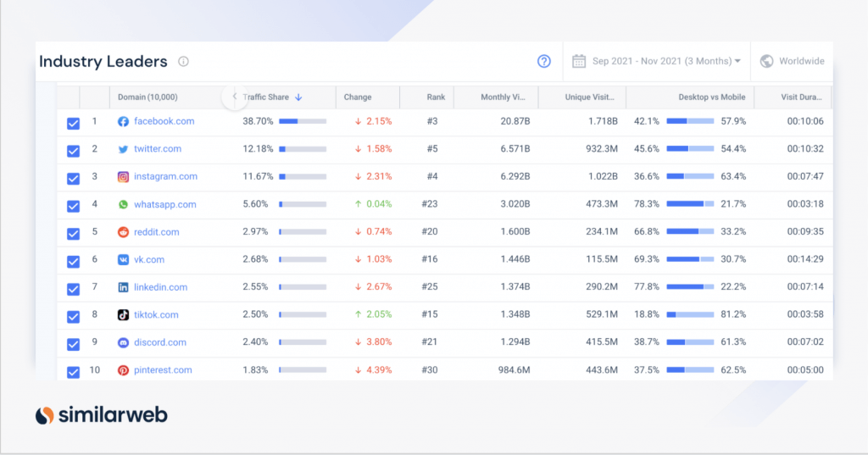The image size is (868, 455).
Task: Click the 38.70% traffic share value
Action: click(258, 121)
